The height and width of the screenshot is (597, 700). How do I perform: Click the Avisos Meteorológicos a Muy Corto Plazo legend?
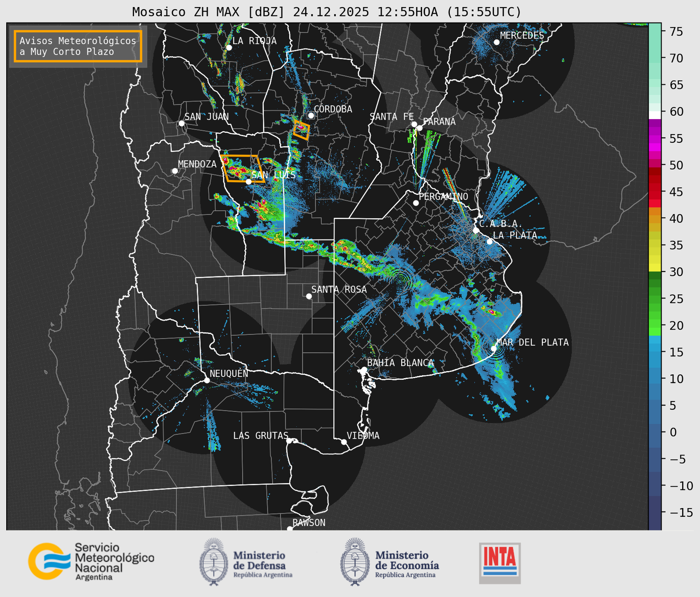pos(78,46)
